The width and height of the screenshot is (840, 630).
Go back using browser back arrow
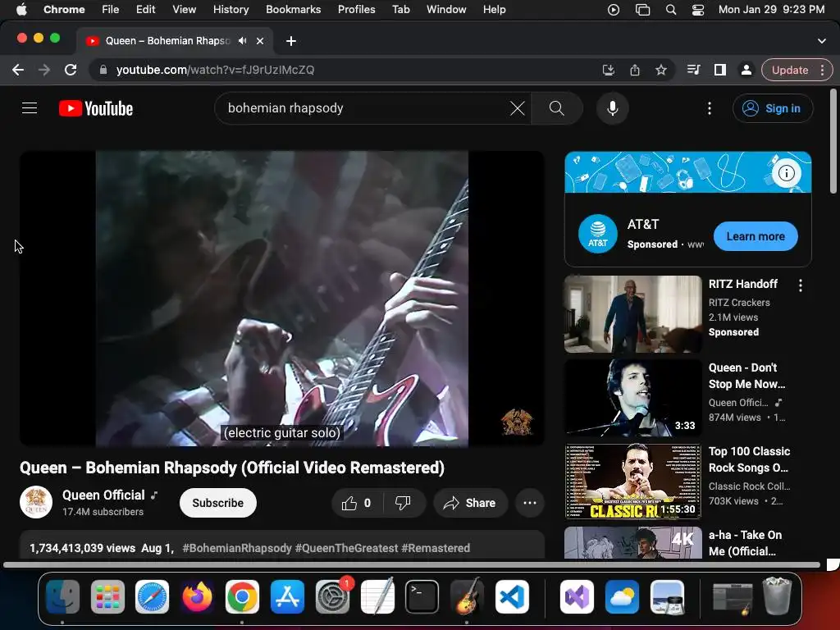pos(18,70)
